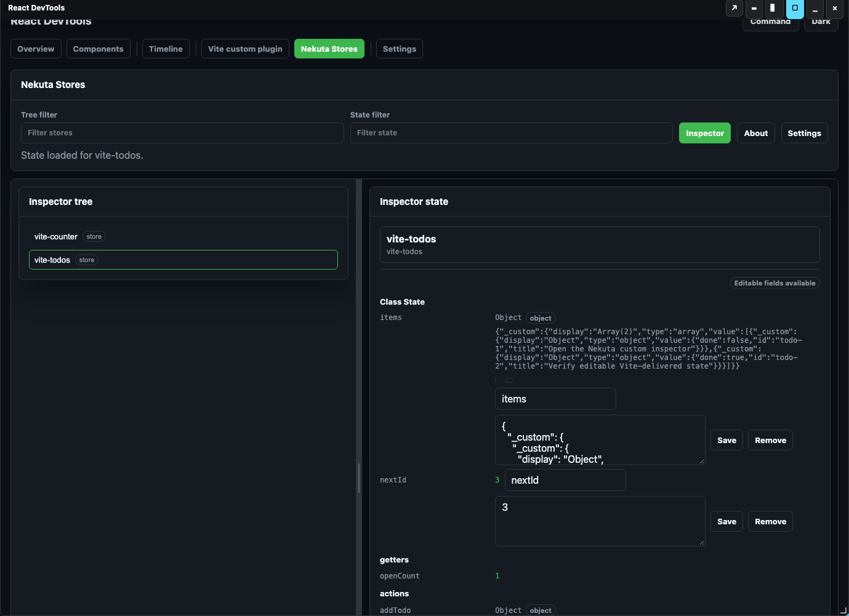Open the Components tab
Viewport: 849px width, 616px height.
point(98,49)
